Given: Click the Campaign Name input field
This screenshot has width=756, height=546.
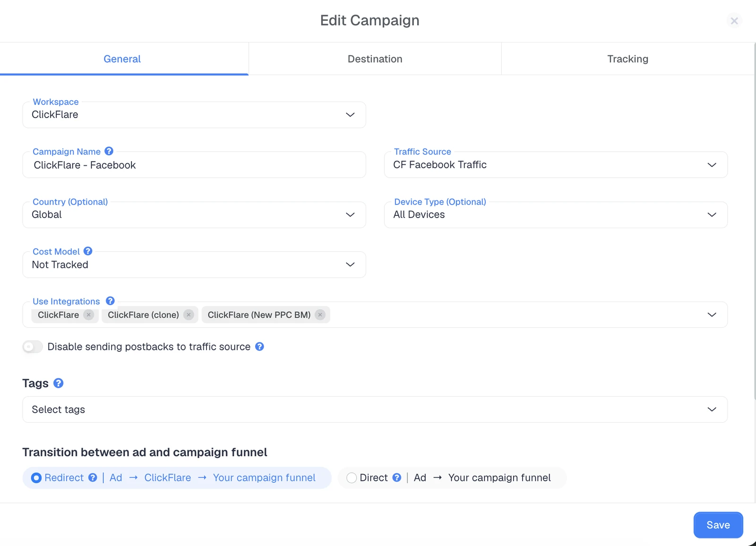Looking at the screenshot, I should click(x=194, y=165).
